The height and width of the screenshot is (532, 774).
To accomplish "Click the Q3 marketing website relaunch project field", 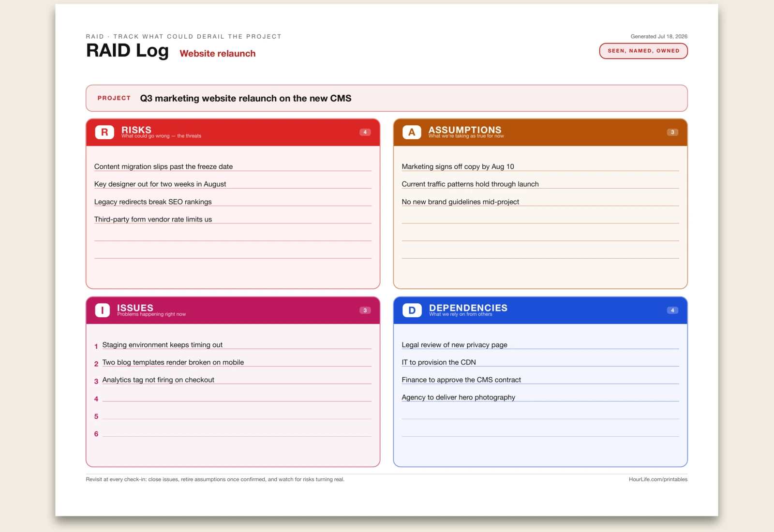I will [387, 98].
